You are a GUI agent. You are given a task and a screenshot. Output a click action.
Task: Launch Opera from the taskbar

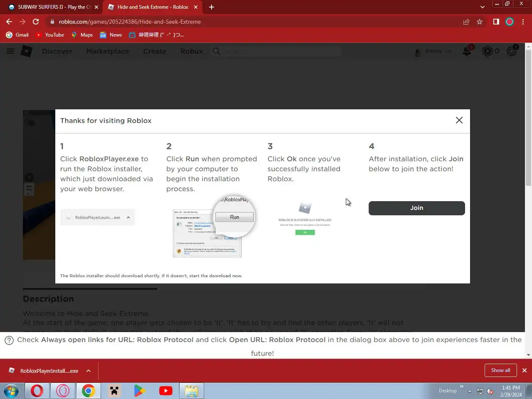pos(37,391)
